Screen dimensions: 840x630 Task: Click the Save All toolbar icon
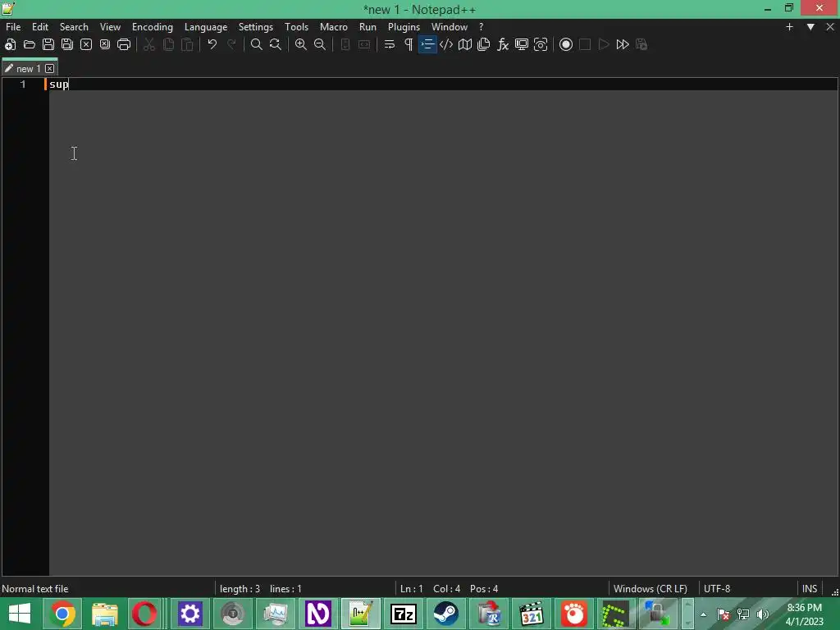67,44
